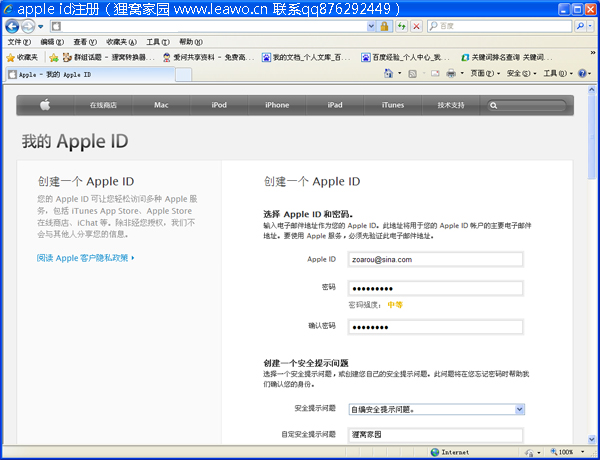Open the 爱问共享资料 bookmark
Viewport: 600px width, 460px height.
(x=209, y=57)
